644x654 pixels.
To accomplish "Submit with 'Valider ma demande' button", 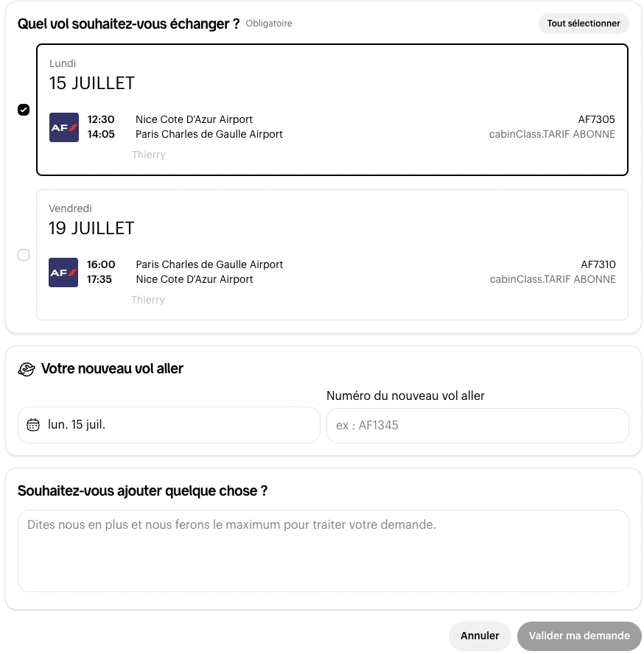I will pos(579,636).
